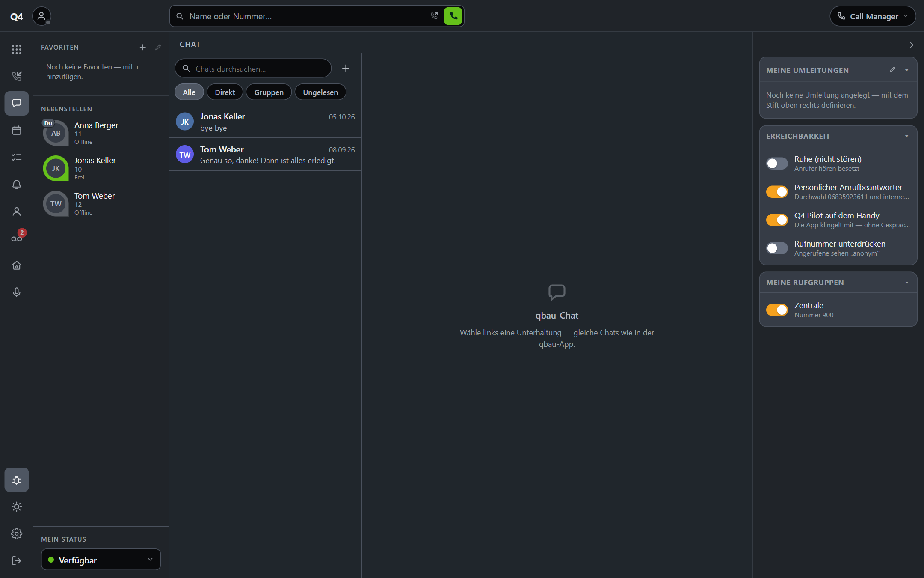
Task: Open the calendar icon in sidebar
Action: [x=17, y=130]
